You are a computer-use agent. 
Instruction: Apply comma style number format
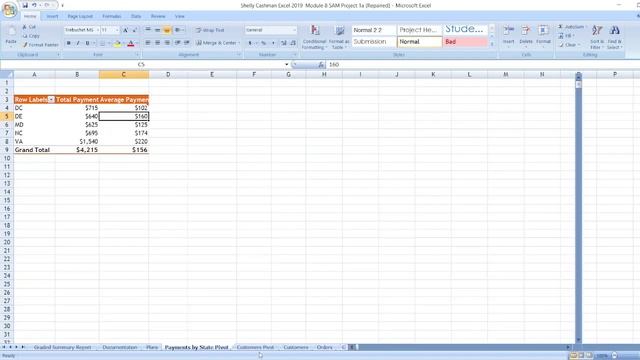273,43
